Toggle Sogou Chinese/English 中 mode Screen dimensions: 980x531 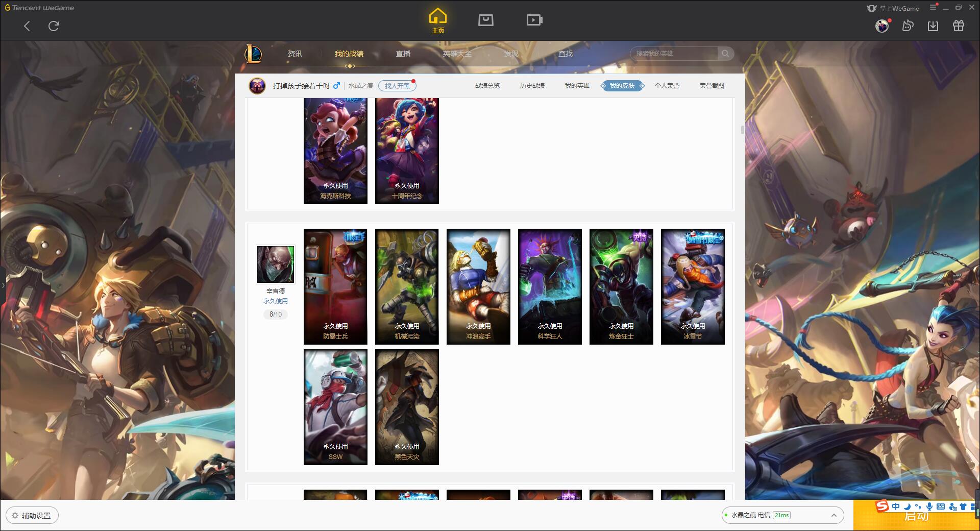click(x=896, y=506)
